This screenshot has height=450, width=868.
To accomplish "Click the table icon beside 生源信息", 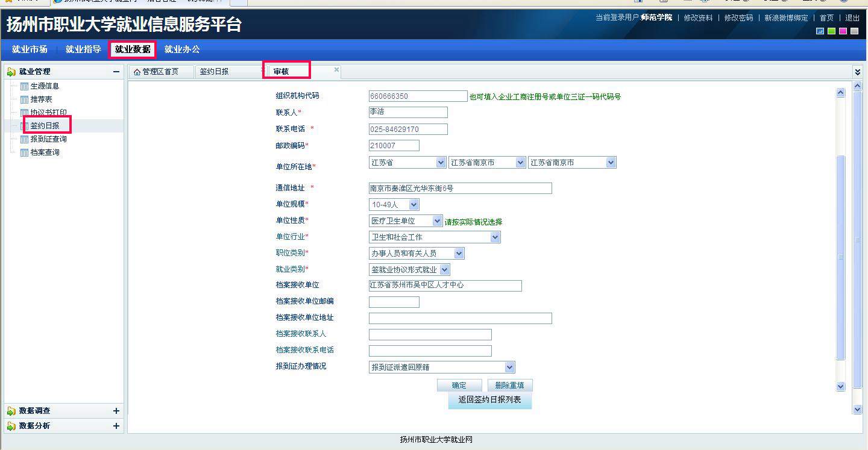I will tap(25, 86).
